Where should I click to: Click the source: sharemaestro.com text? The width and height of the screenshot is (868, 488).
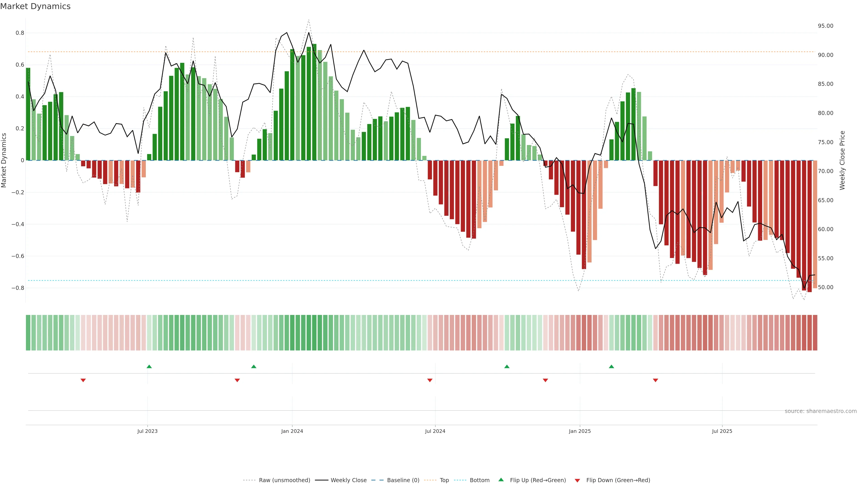[x=821, y=411]
